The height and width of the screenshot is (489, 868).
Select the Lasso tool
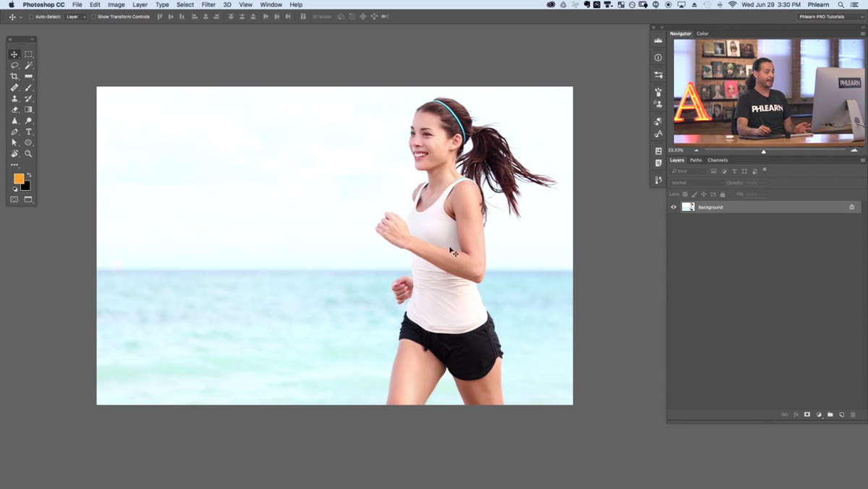[14, 65]
